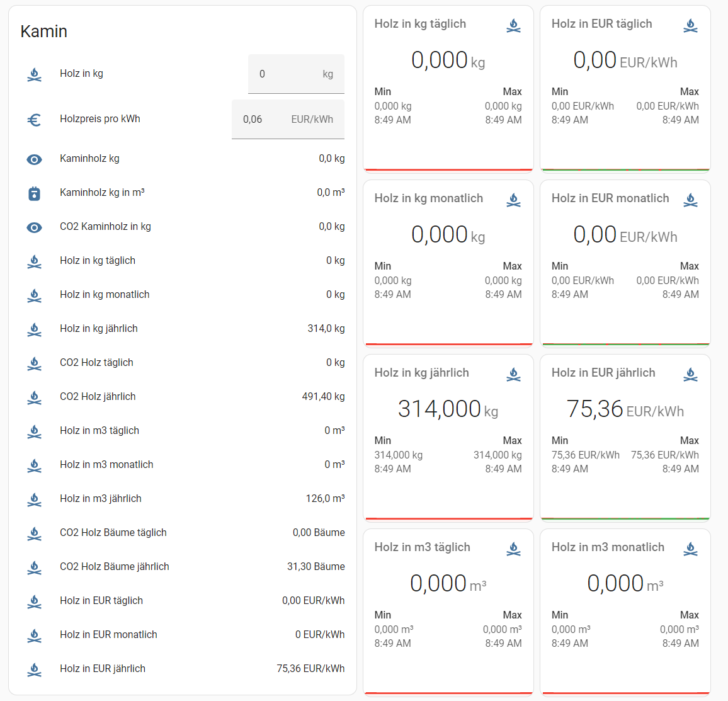Focus the Holzpreis pro kWh input showing 0,06
Image resolution: width=728 pixels, height=701 pixels.
click(x=288, y=119)
